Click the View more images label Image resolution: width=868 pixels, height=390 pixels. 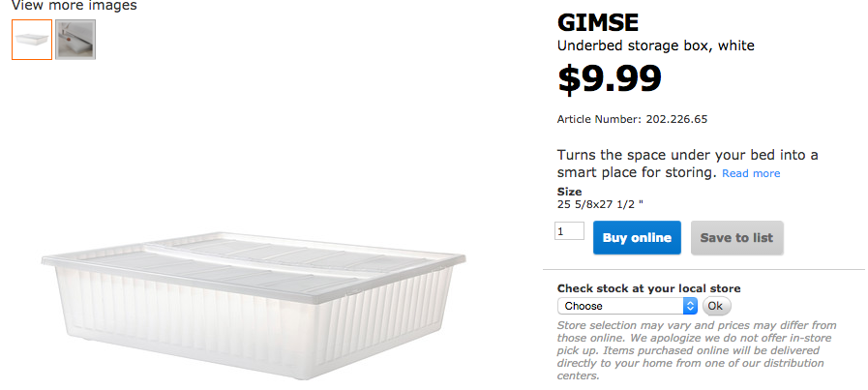point(75,6)
